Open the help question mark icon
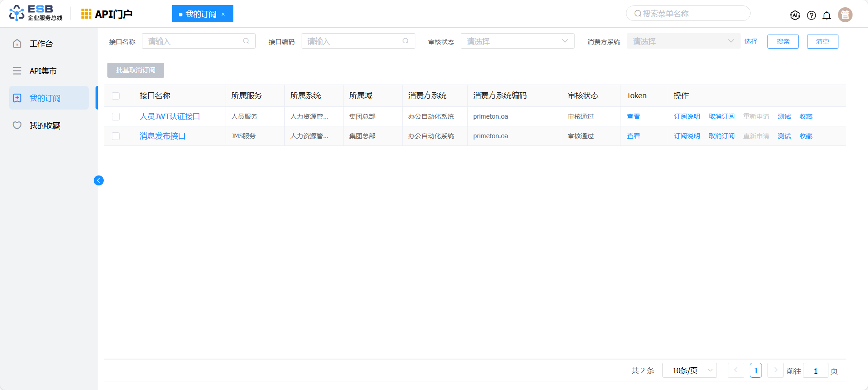 [811, 15]
